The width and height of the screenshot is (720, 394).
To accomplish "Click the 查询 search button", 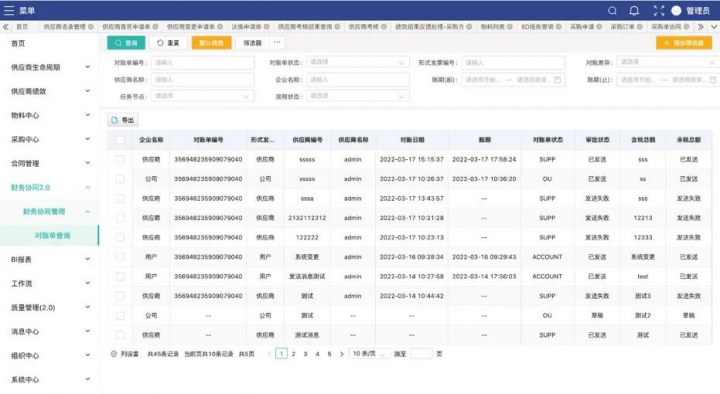I will [126, 43].
